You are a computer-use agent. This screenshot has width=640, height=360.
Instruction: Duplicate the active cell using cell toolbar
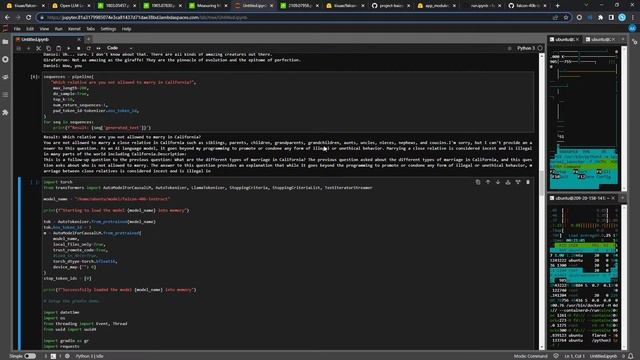pos(478,182)
